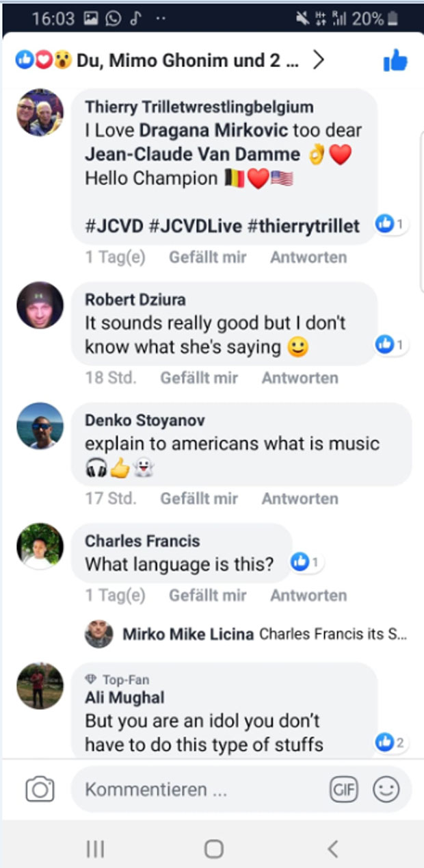The width and height of the screenshot is (424, 868).
Task: Open the Android recent apps button
Action: (95, 850)
